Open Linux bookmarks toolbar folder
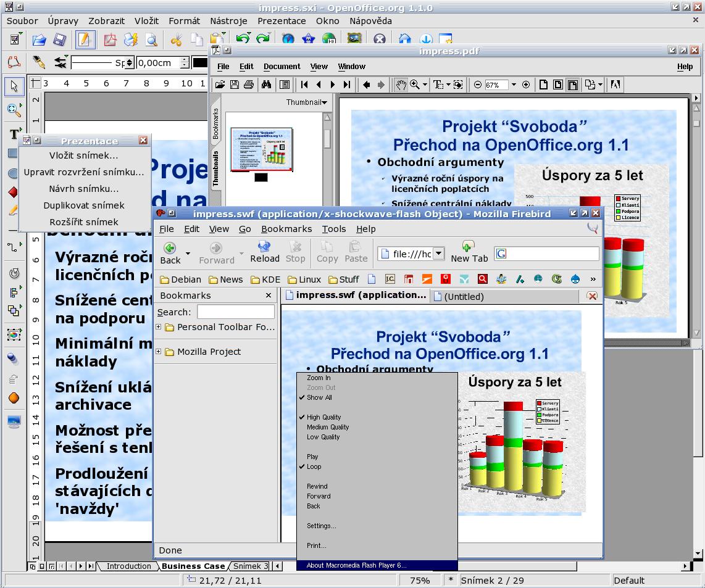705x588 pixels. click(304, 280)
